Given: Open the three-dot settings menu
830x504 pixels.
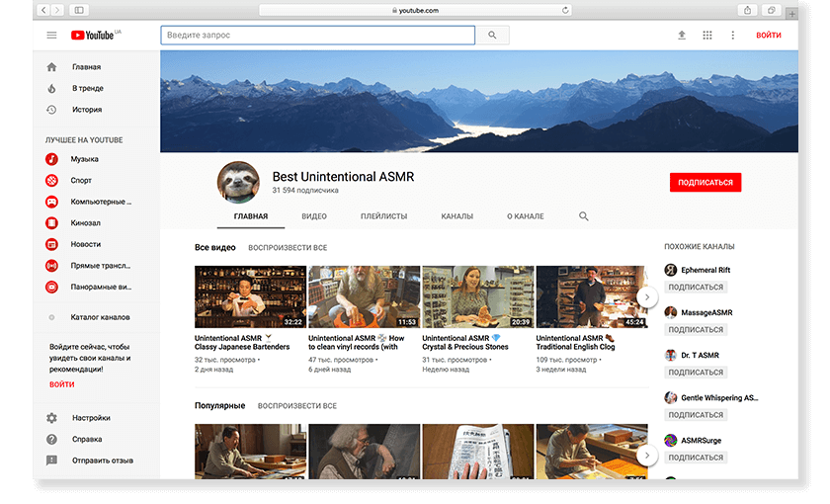Looking at the screenshot, I should [x=732, y=36].
